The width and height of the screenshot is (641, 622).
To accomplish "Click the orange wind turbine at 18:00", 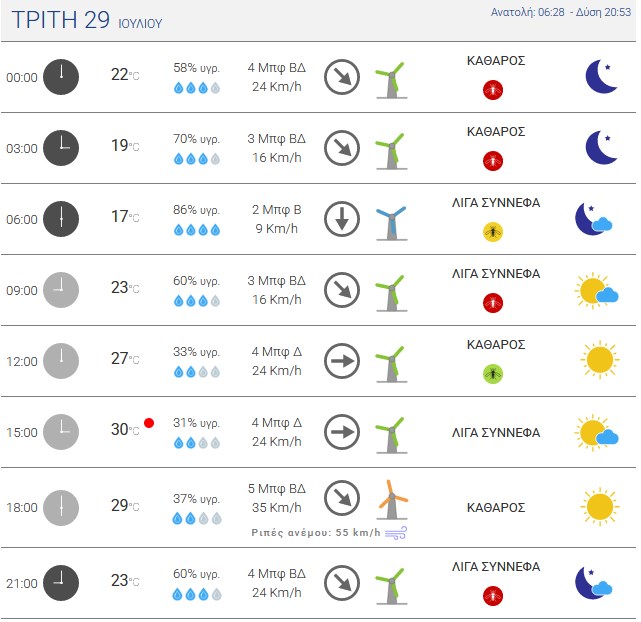I will coord(392,499).
